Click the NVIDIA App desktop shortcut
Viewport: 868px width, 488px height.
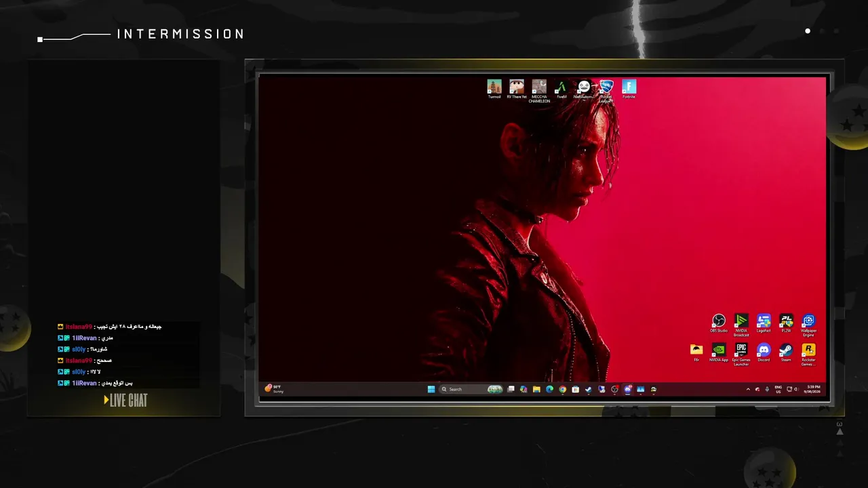(719, 352)
